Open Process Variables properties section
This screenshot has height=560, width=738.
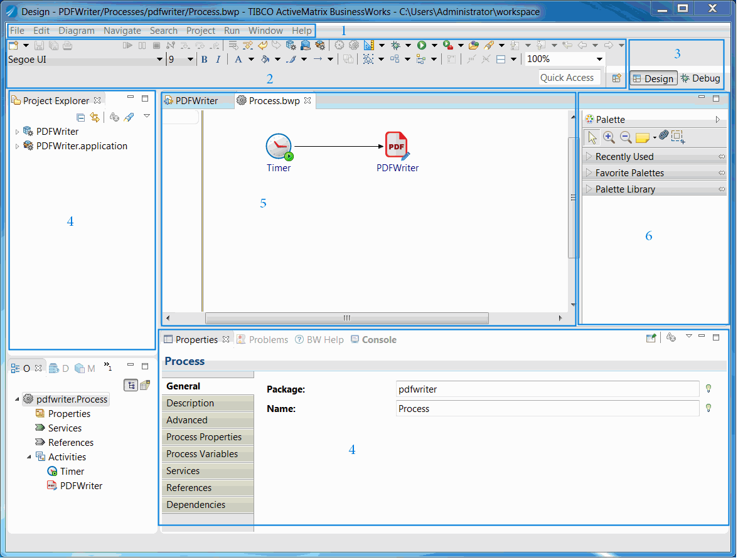(x=202, y=454)
